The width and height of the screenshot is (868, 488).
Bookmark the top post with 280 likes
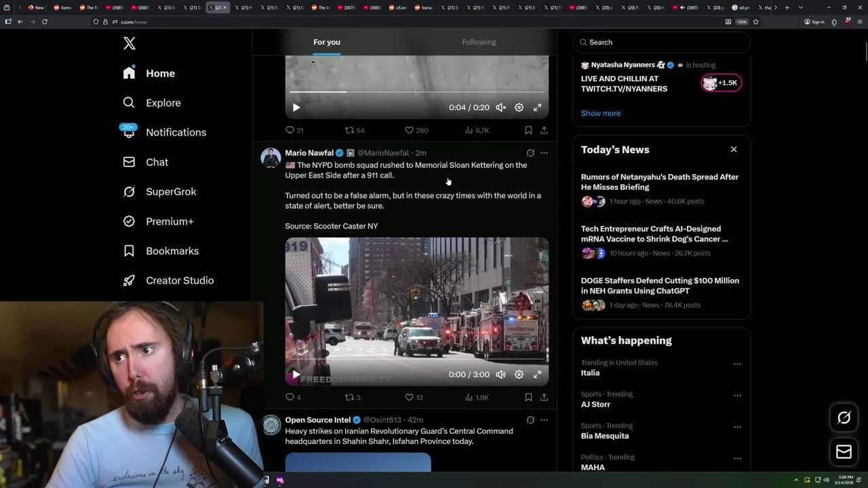pos(528,130)
